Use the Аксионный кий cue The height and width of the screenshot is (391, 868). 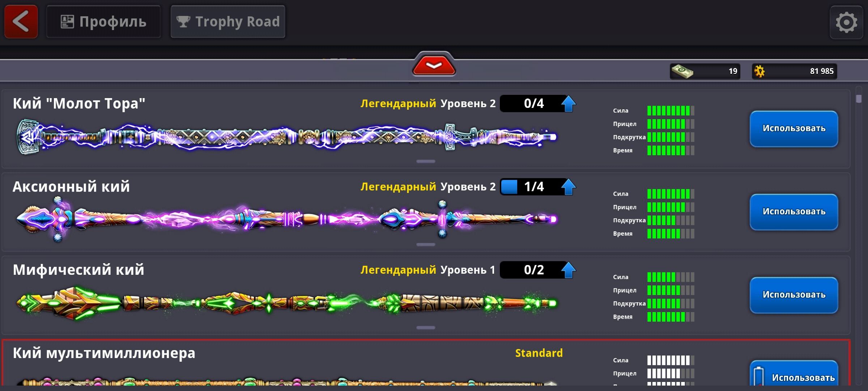point(794,212)
